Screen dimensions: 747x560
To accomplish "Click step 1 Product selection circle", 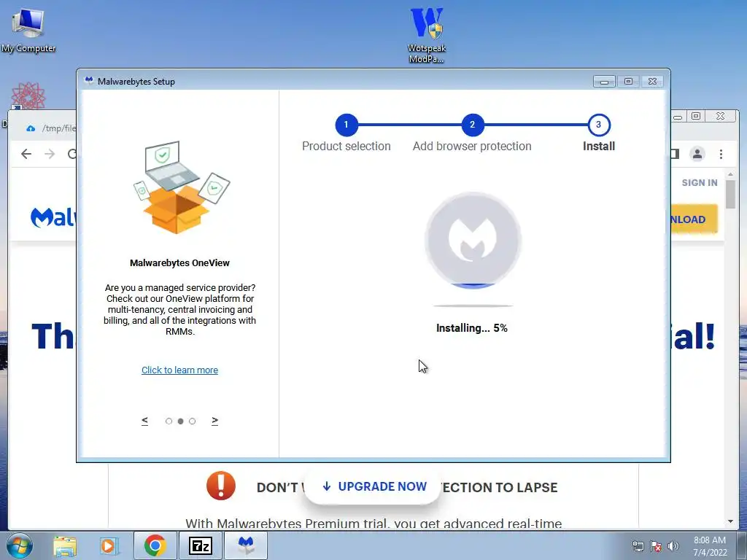I will [347, 125].
